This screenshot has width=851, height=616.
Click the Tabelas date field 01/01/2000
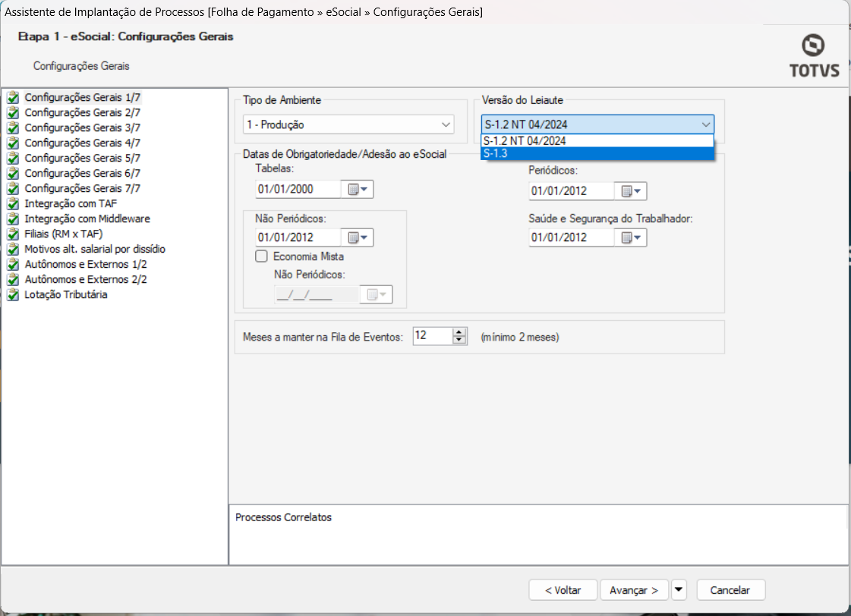298,189
